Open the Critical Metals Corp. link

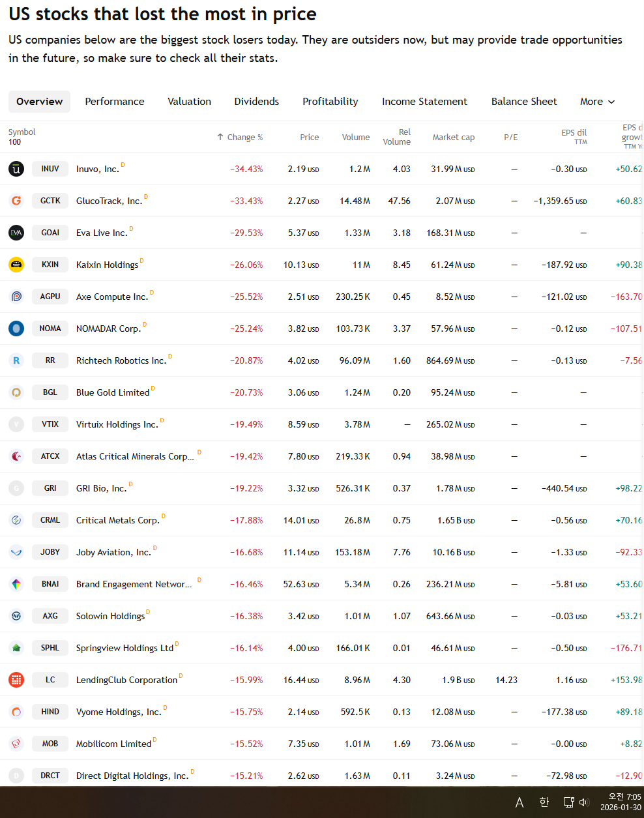coord(117,520)
